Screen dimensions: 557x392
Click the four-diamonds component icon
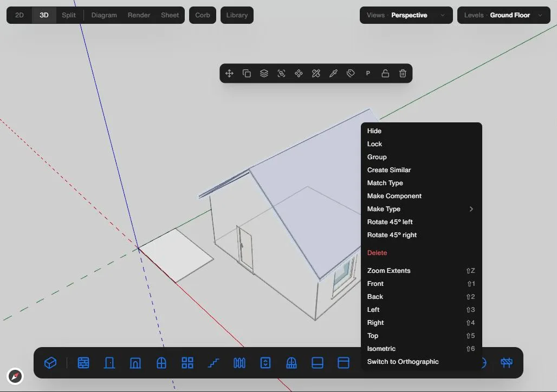[x=299, y=74]
